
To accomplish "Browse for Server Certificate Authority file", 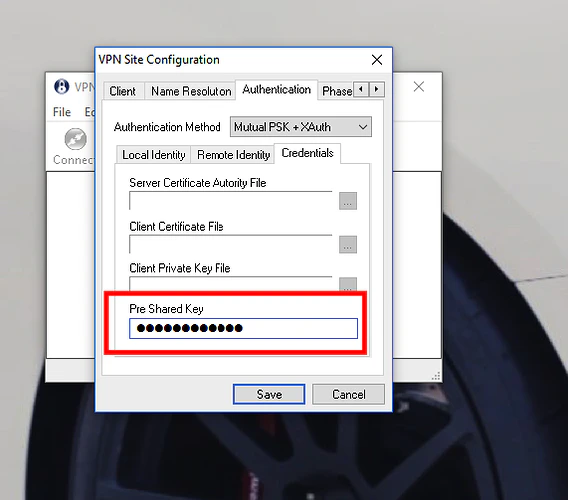I will (x=348, y=201).
